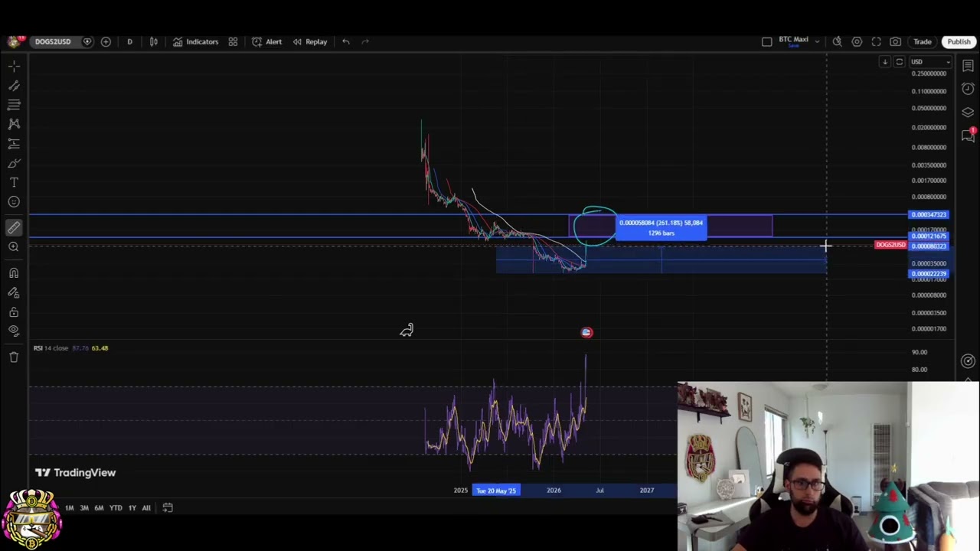The image size is (980, 551).
Task: Select the YTD date range
Action: 116,507
